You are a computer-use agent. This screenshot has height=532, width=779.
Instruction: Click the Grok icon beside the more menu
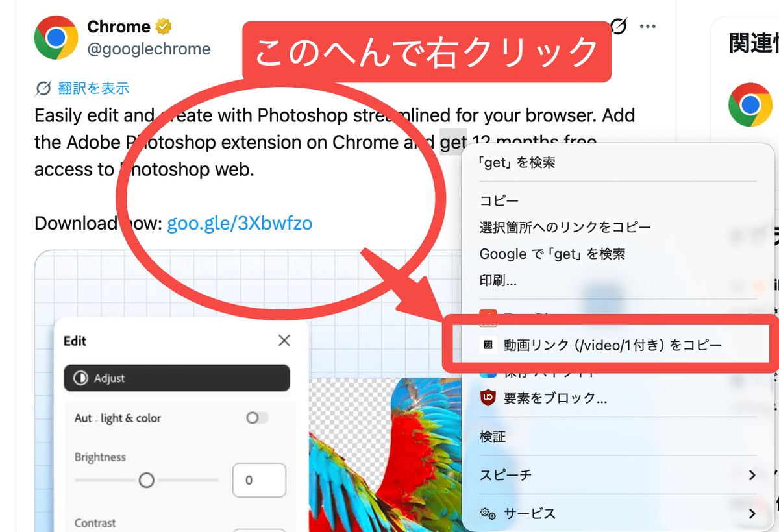619,26
